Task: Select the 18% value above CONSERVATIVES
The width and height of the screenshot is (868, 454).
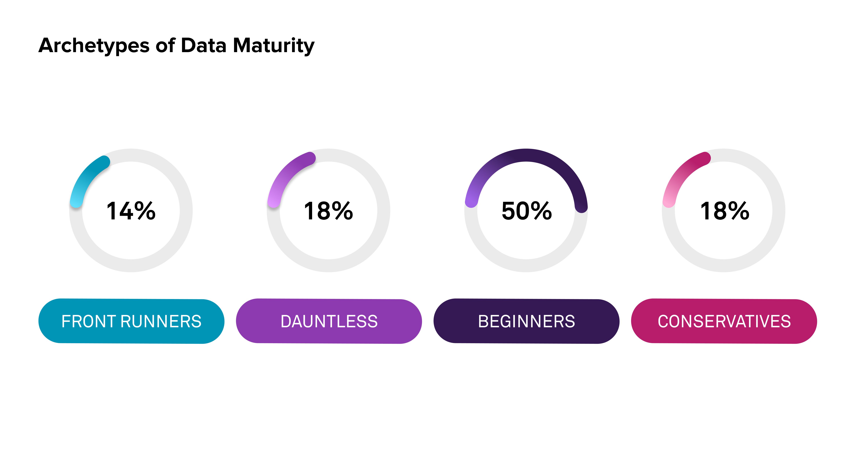Action: pos(724,211)
